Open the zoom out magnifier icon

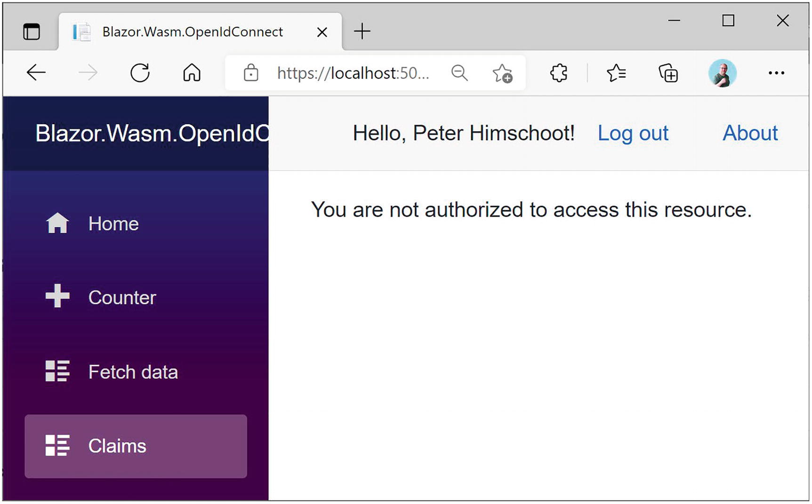pyautogui.click(x=459, y=73)
